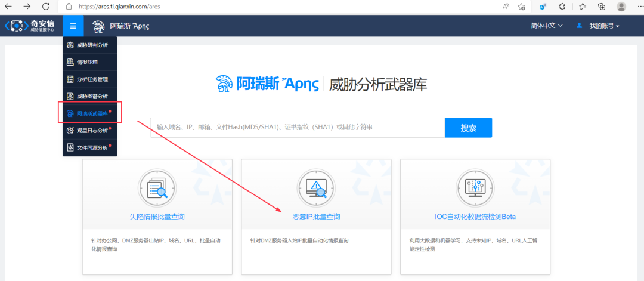Click the browser profile avatar
Image resolution: width=644 pixels, height=281 pixels.
621,6
